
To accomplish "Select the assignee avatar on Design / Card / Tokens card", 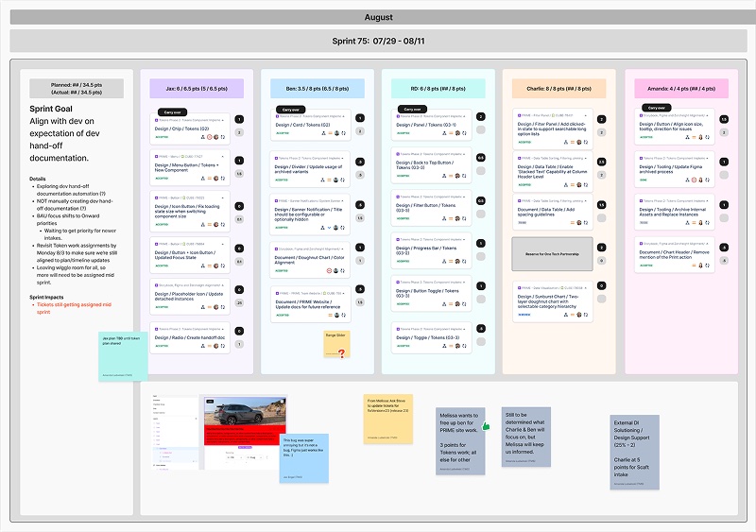I will tap(336, 133).
